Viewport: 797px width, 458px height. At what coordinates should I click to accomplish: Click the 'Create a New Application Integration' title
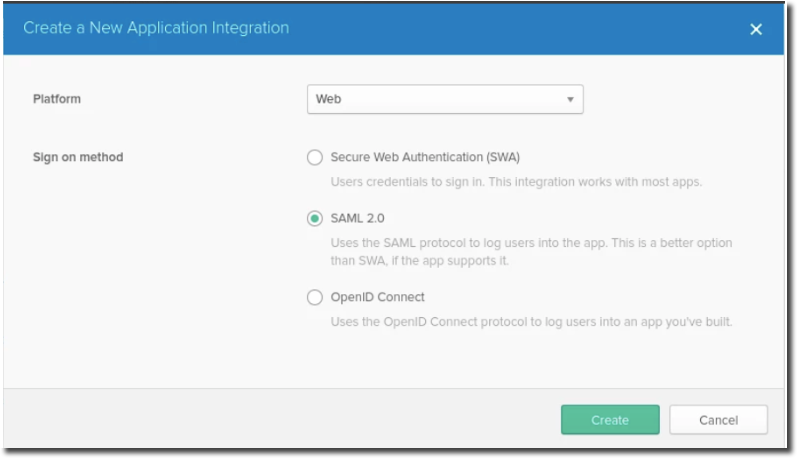[x=156, y=28]
